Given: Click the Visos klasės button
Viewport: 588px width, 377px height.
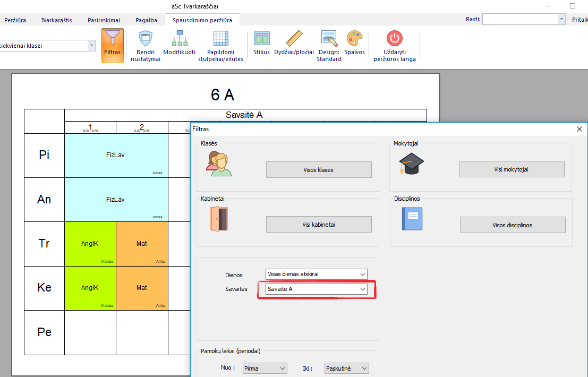Looking at the screenshot, I should click(x=318, y=170).
